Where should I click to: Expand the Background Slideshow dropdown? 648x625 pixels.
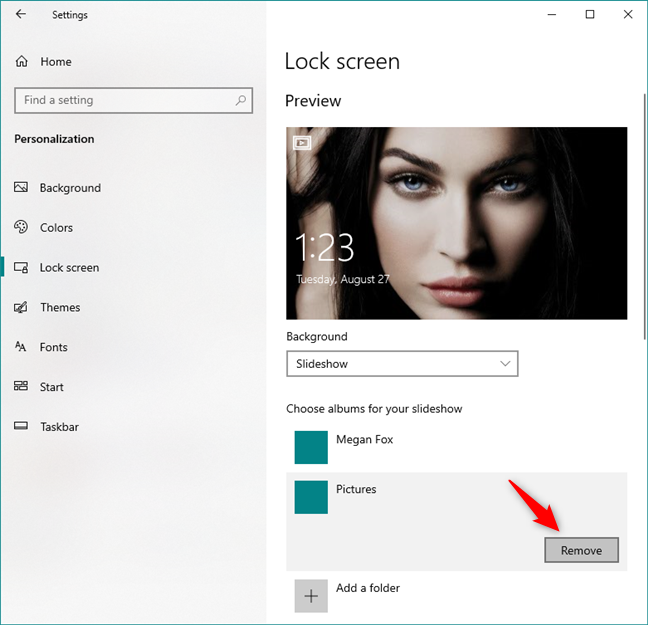point(402,364)
